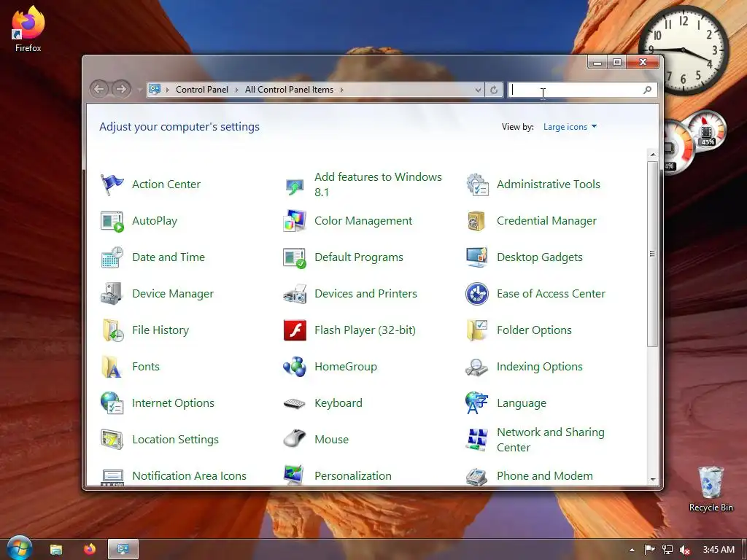This screenshot has width=747, height=560.
Task: Open the Indexing Options text link
Action: tap(539, 367)
